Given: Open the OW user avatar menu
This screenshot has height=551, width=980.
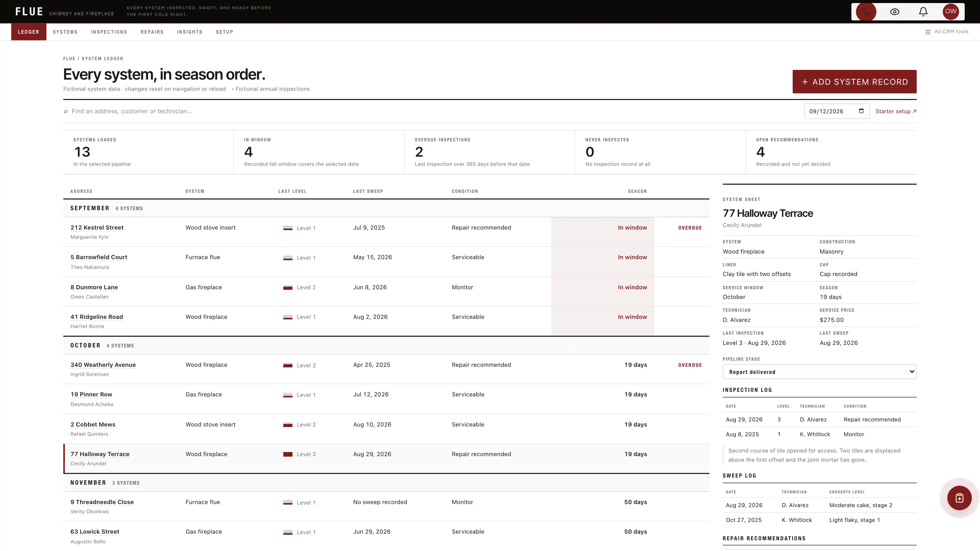Looking at the screenshot, I should (x=951, y=11).
